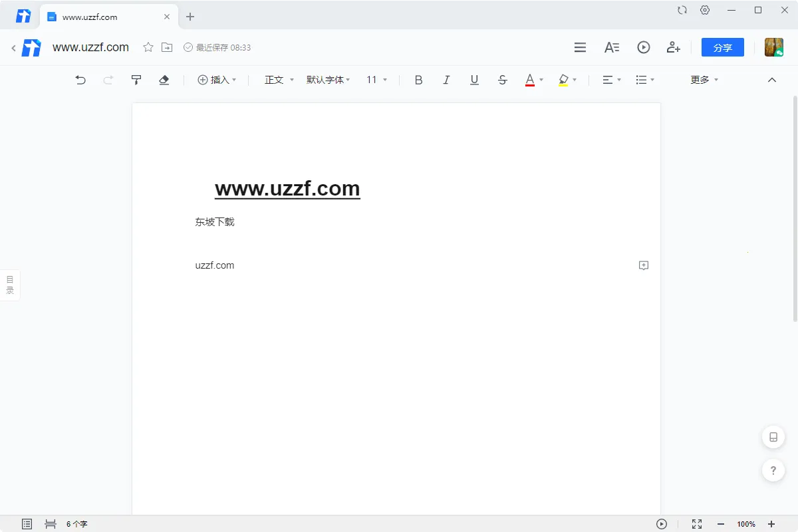798x532 pixels.
Task: Toggle italic formatting
Action: [x=446, y=80]
